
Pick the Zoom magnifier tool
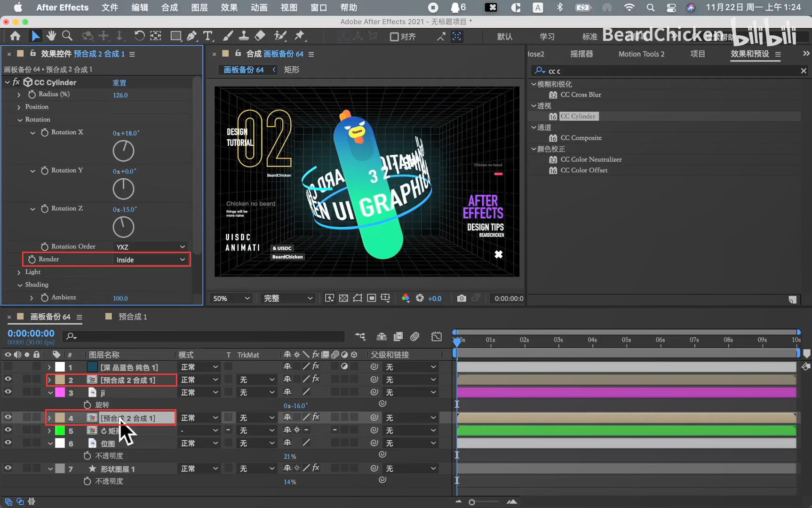pos(67,36)
